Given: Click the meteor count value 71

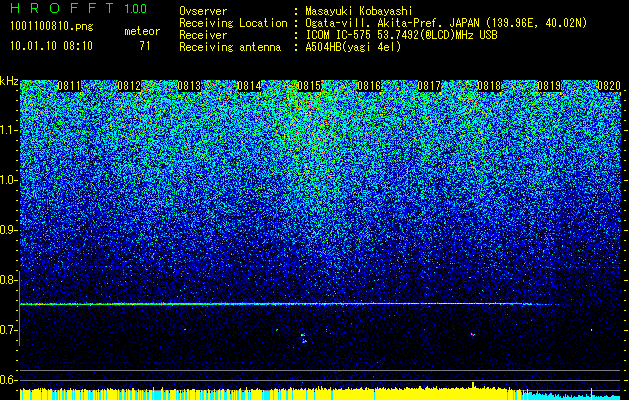Looking at the screenshot, I should click(145, 46).
